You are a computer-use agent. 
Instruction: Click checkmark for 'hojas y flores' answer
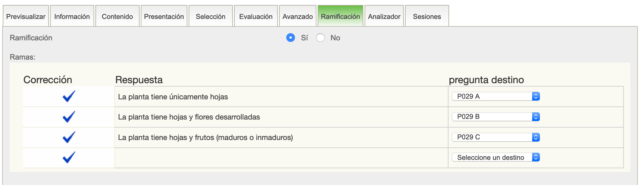click(69, 117)
